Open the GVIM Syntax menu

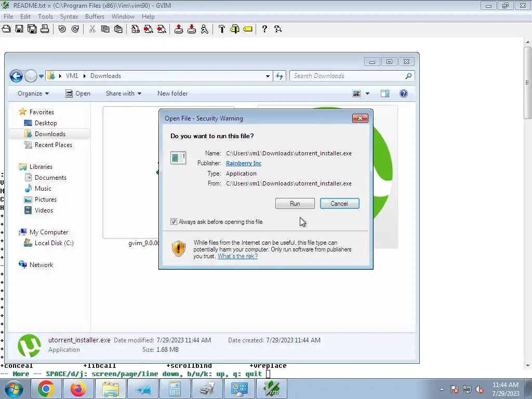point(69,17)
